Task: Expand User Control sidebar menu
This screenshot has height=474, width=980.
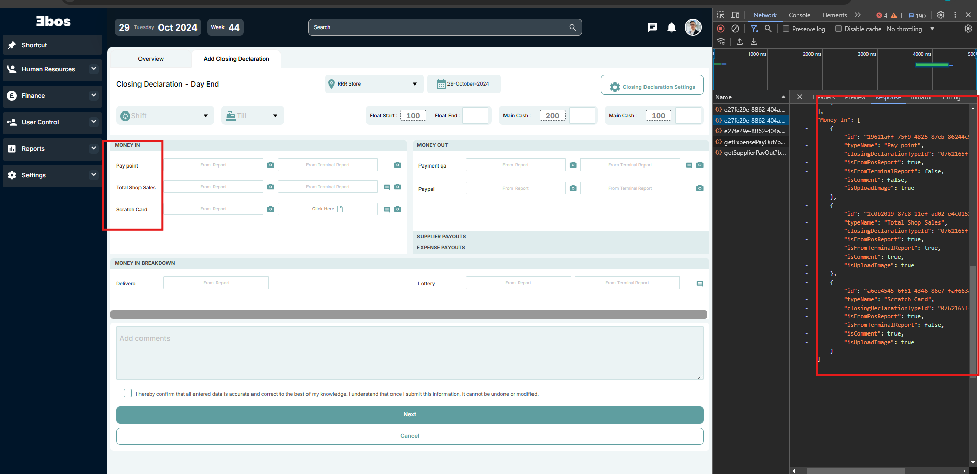Action: (x=94, y=121)
